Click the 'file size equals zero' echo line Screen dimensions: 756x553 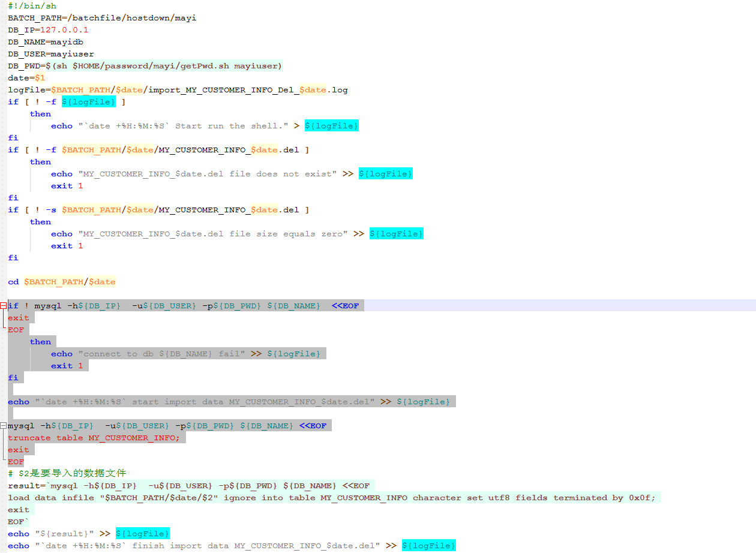[x=237, y=234]
